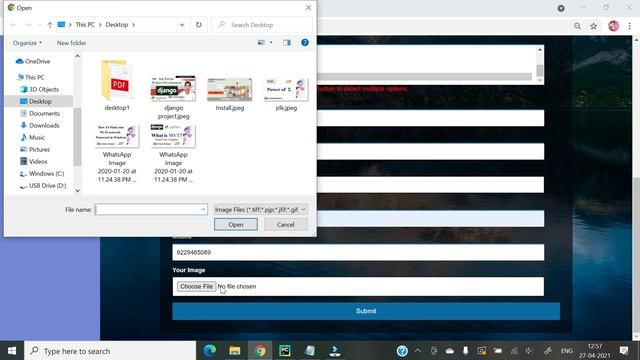Refresh the Desktop folder listing
The width and height of the screenshot is (640, 360).
tap(199, 25)
